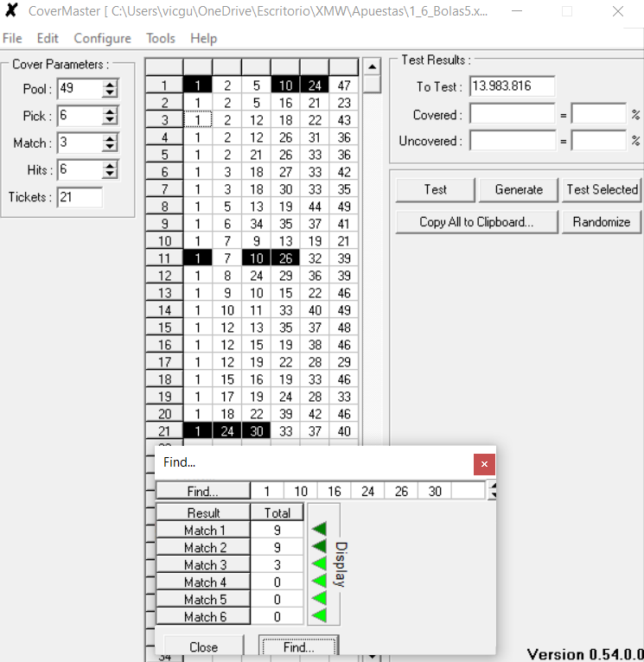Viewport: 644px width, 662px height.
Task: Click cell 48 in ticket row 15
Action: (x=344, y=328)
